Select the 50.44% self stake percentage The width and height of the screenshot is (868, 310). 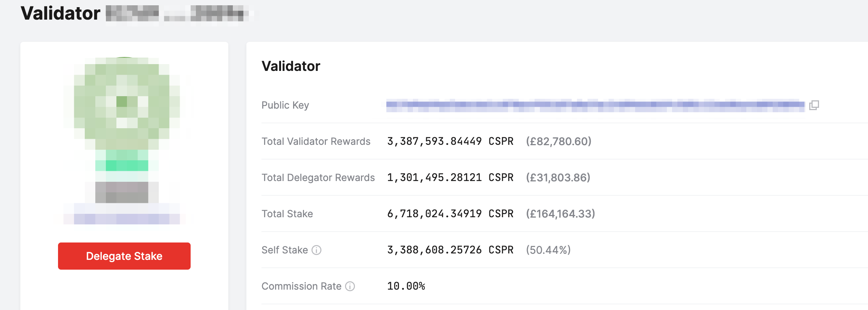coord(549,250)
